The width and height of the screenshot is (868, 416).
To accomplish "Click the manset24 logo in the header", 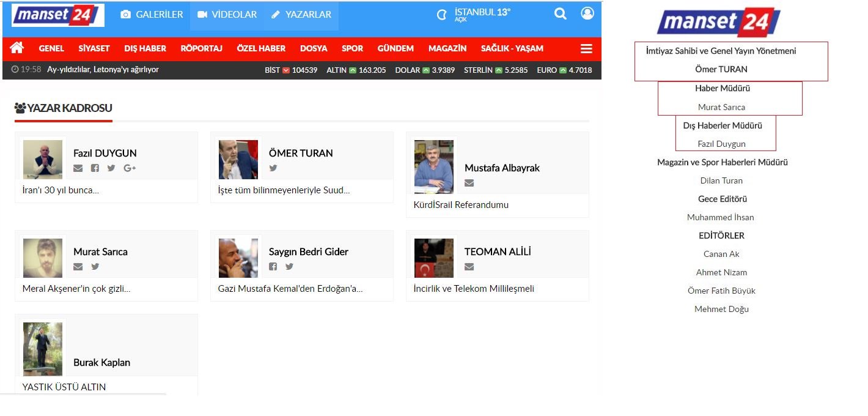I will 57,15.
